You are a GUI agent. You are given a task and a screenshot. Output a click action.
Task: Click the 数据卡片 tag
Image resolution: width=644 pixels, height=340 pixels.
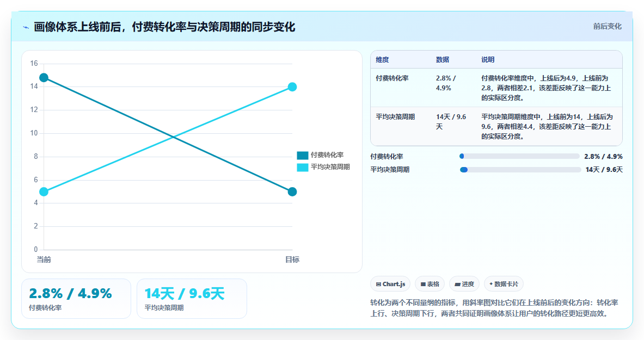coord(504,284)
